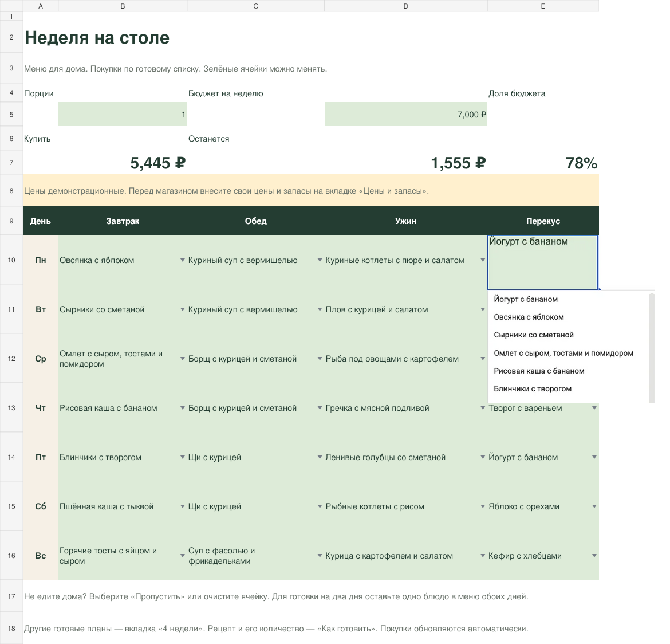
Task: Open dropdown arrow of Saturday's Щи с курицей cell
Action: [320, 506]
